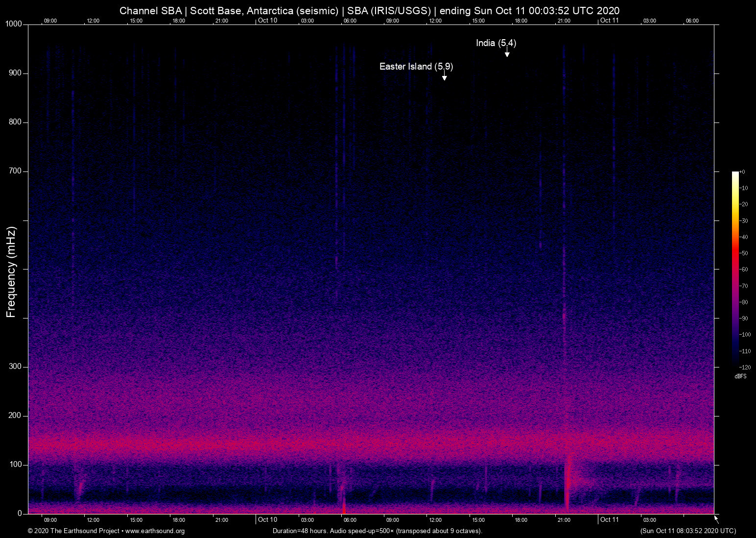The width and height of the screenshot is (756, 538).
Task: Click the small arrow pointer at bottom-right of the plot
Action: 716,519
